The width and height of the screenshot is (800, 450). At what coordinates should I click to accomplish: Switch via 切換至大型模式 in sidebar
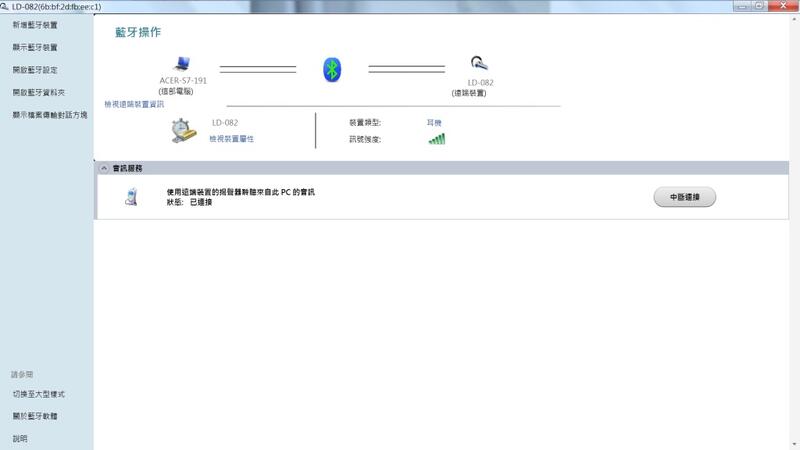pos(38,394)
